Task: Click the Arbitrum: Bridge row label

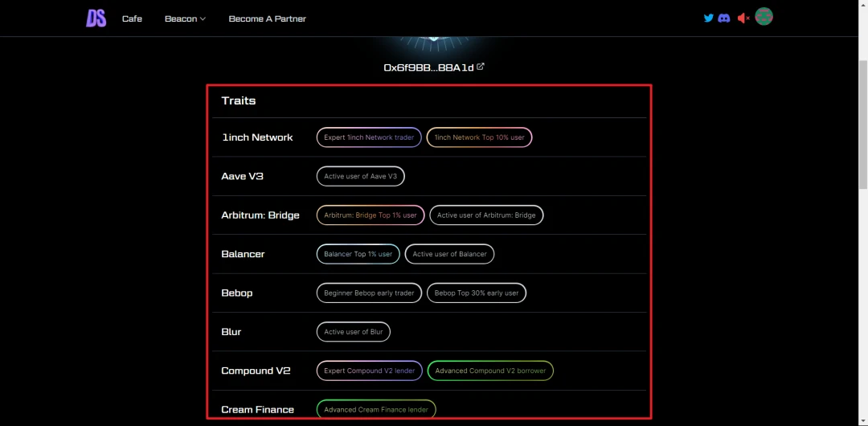Action: pyautogui.click(x=260, y=215)
